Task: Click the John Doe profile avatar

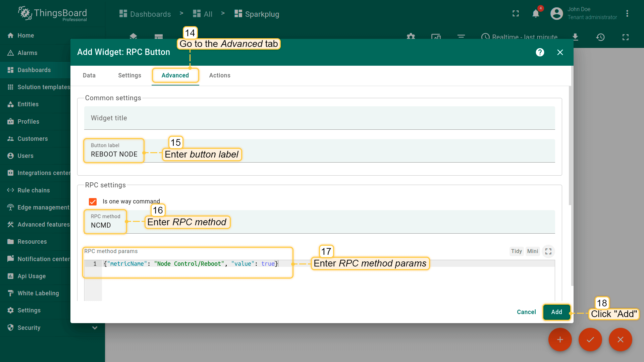Action: [556, 13]
